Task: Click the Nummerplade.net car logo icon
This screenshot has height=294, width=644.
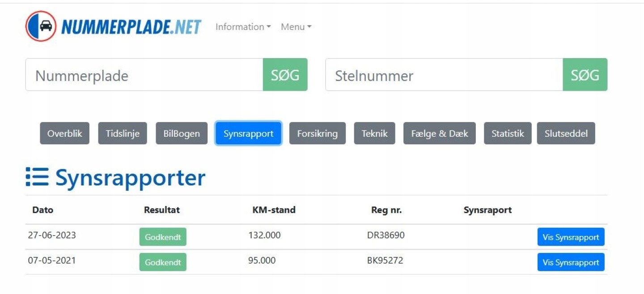Action: pyautogui.click(x=41, y=26)
